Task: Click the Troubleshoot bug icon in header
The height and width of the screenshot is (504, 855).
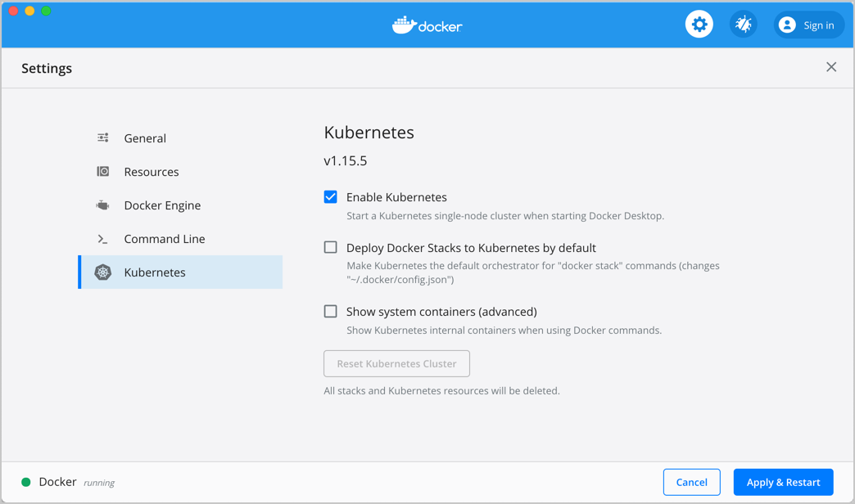Action: 743,24
